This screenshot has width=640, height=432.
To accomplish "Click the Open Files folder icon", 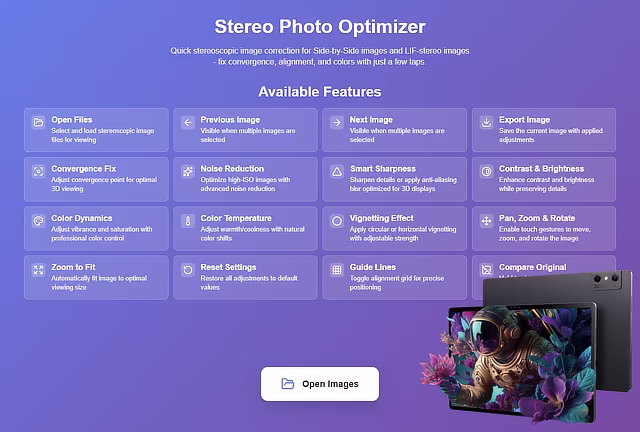I will [x=38, y=122].
